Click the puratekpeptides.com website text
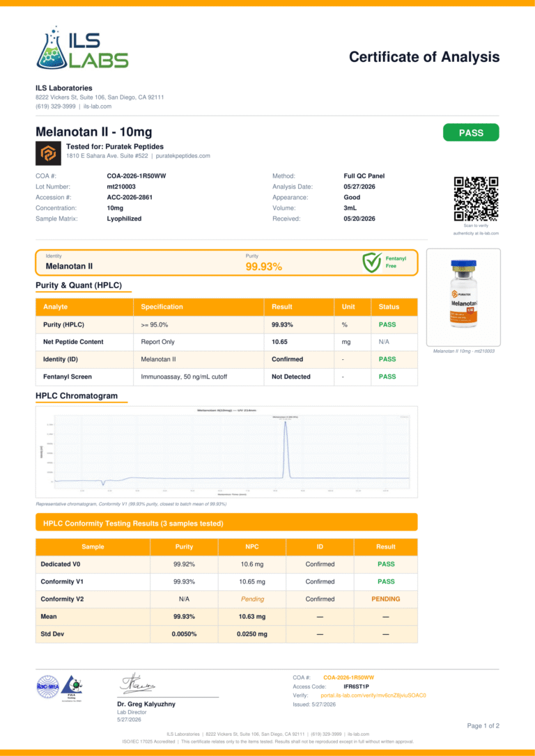 [x=183, y=156]
